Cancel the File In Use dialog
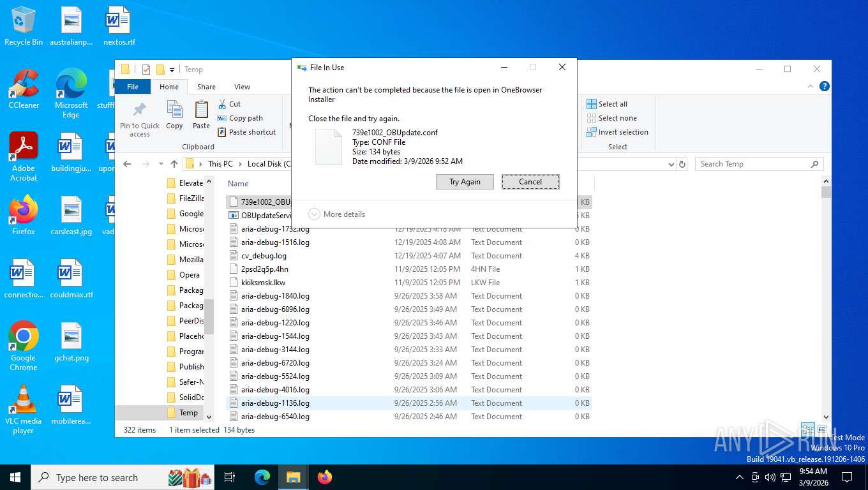868x490 pixels. 530,182
